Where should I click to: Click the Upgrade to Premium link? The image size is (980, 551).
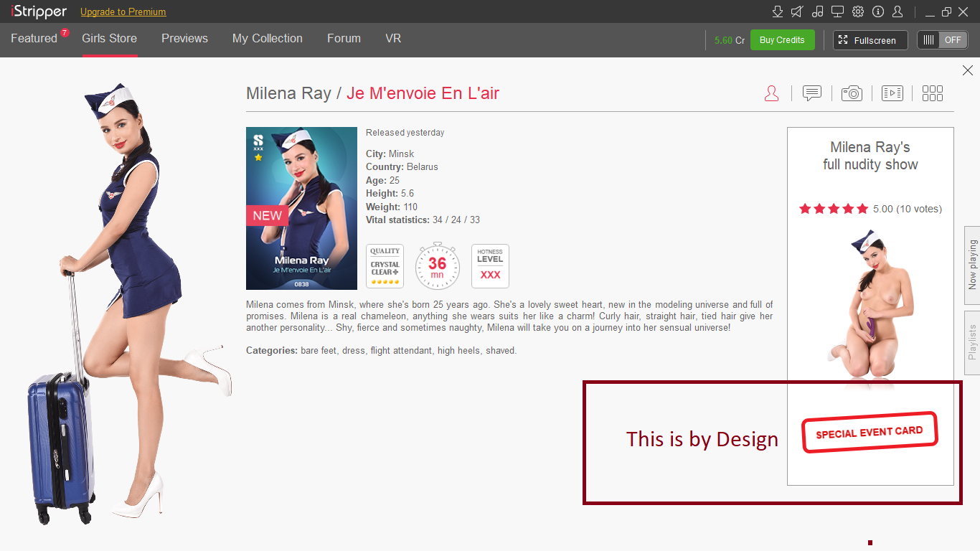coord(123,12)
